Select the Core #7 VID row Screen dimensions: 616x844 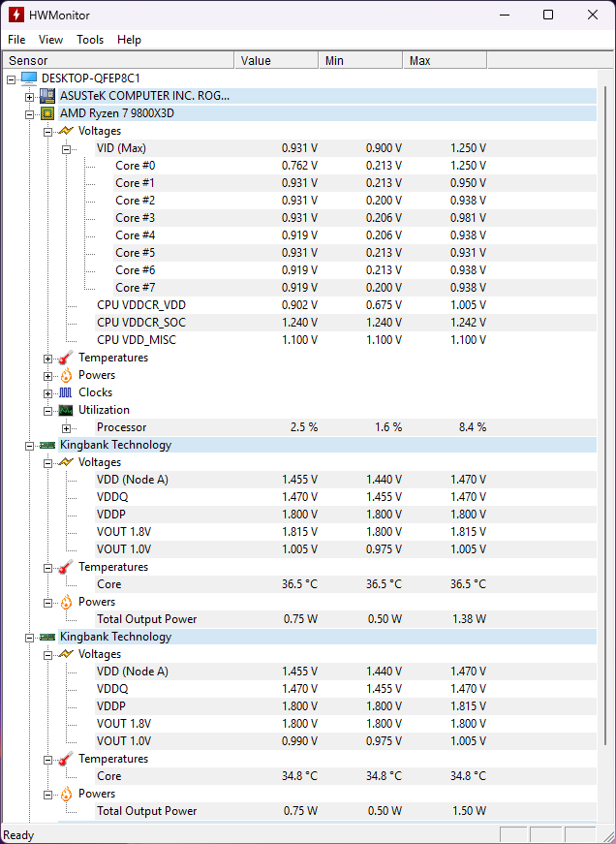(354, 288)
